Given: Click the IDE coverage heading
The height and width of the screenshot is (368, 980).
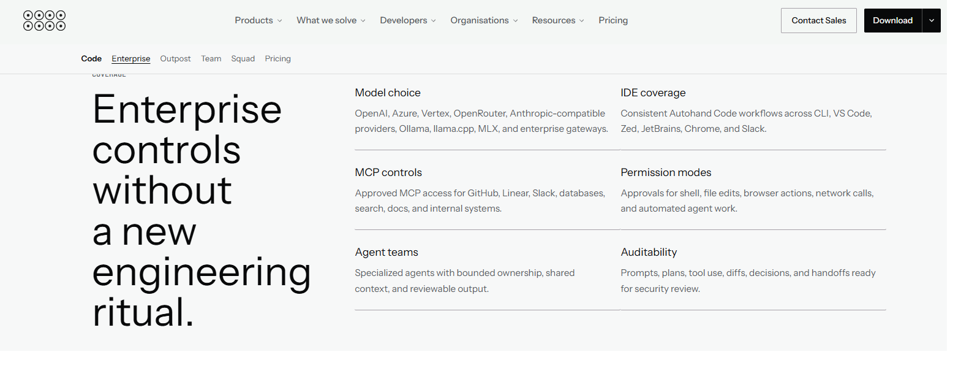Looking at the screenshot, I should [x=653, y=93].
